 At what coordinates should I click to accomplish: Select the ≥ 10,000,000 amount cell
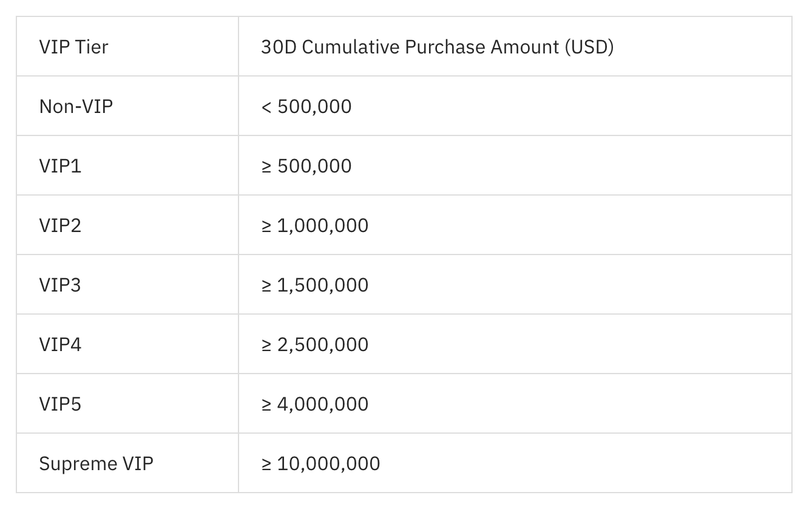pyautogui.click(x=515, y=463)
